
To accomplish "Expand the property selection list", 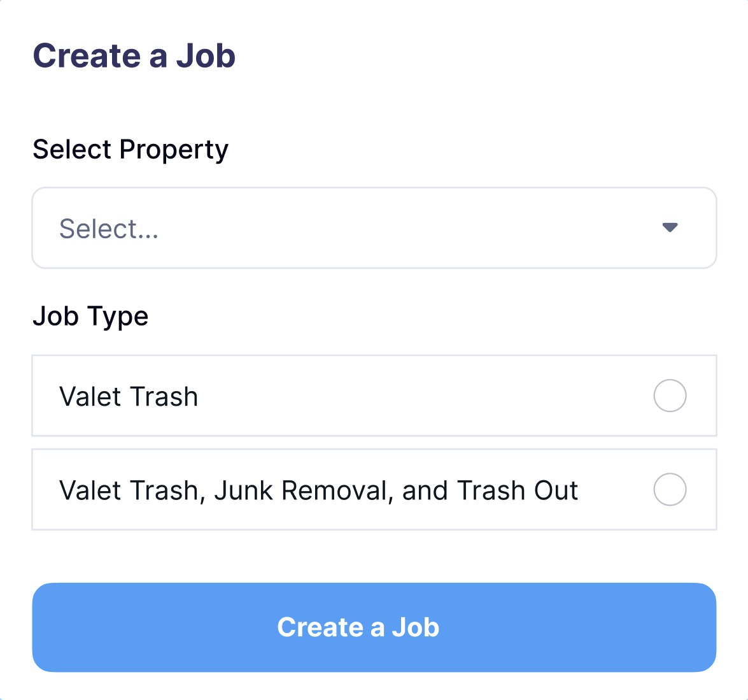I will 374,227.
